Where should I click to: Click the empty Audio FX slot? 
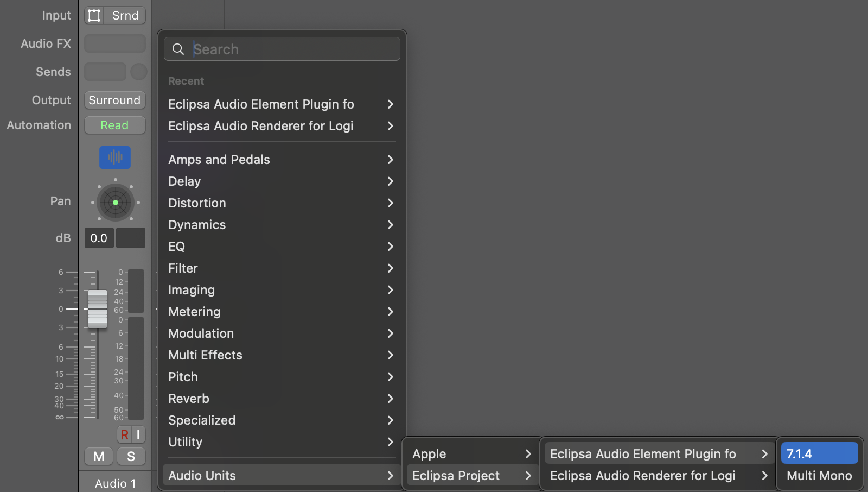coord(115,43)
